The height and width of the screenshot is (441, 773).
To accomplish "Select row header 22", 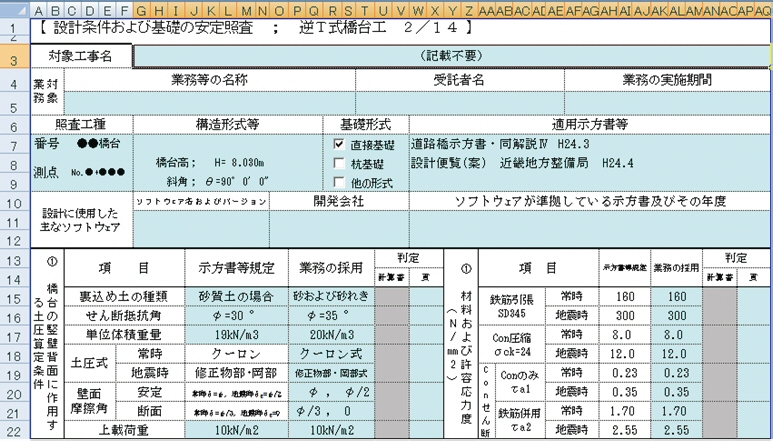I will (13, 431).
